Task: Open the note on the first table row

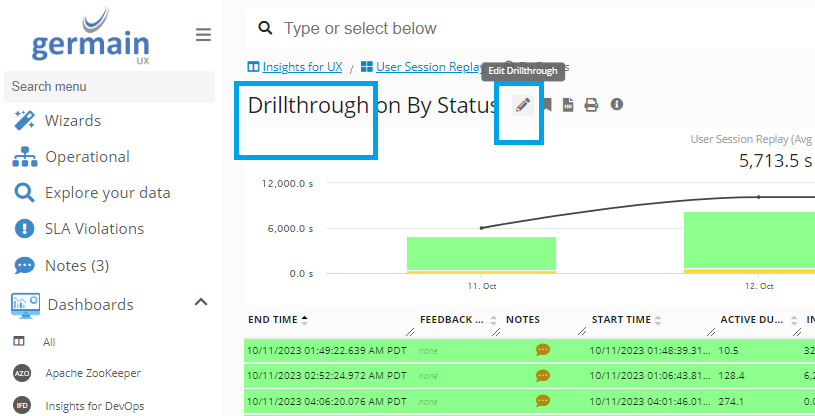Action: [543, 350]
